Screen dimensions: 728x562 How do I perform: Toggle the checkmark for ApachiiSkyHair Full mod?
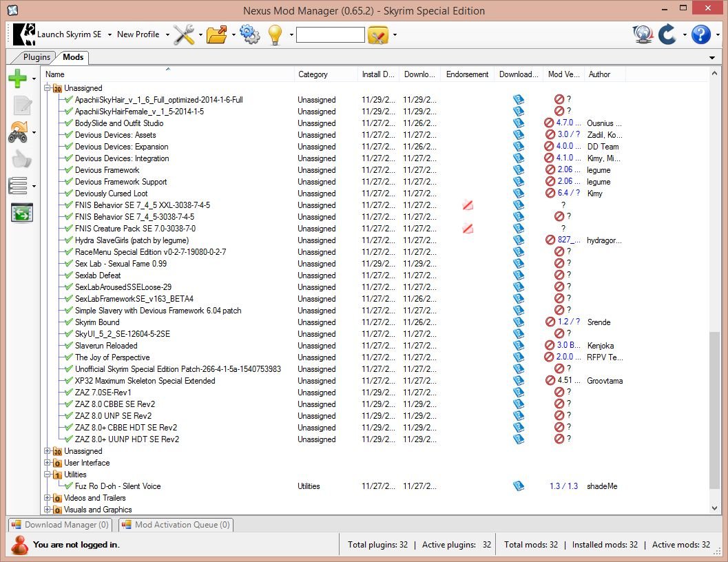tap(69, 99)
